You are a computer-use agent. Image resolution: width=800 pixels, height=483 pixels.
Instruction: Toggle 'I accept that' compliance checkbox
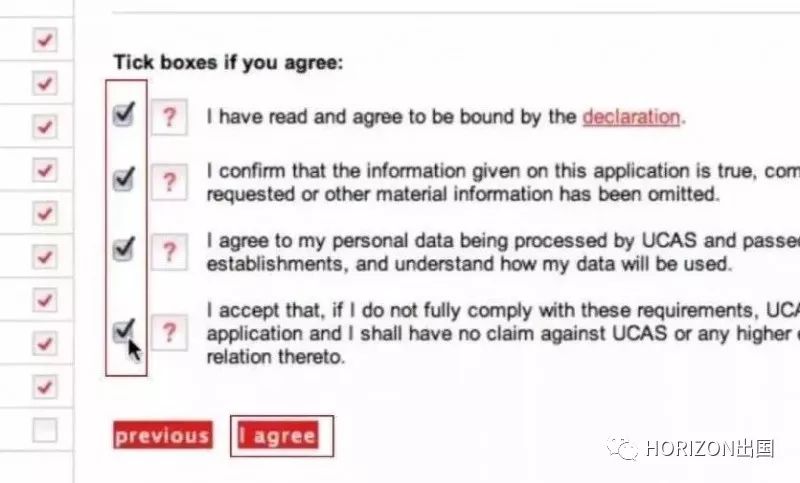[x=124, y=330]
